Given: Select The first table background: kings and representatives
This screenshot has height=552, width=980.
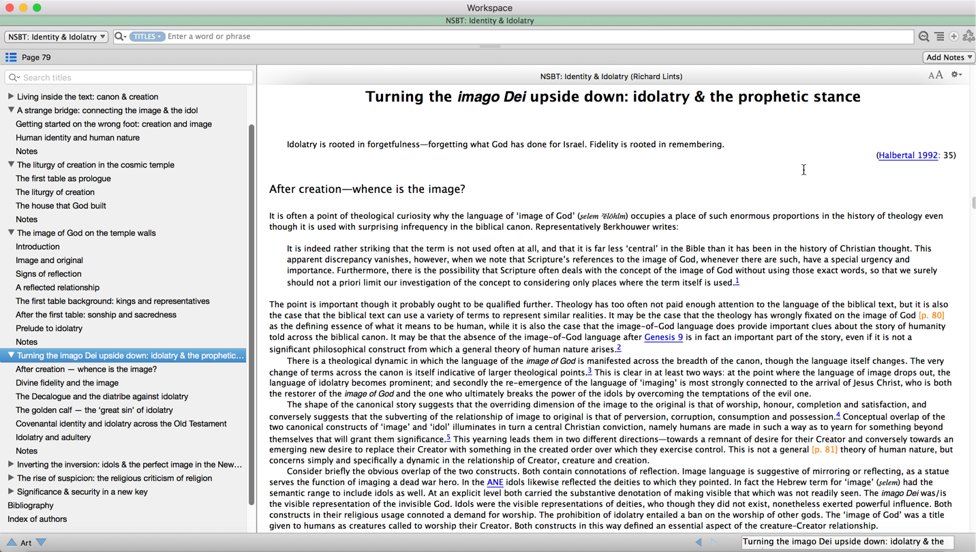Looking at the screenshot, I should (x=112, y=301).
